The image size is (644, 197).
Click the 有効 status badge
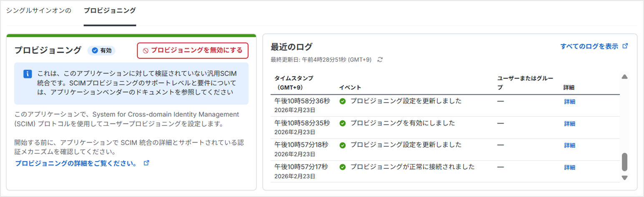coord(101,51)
